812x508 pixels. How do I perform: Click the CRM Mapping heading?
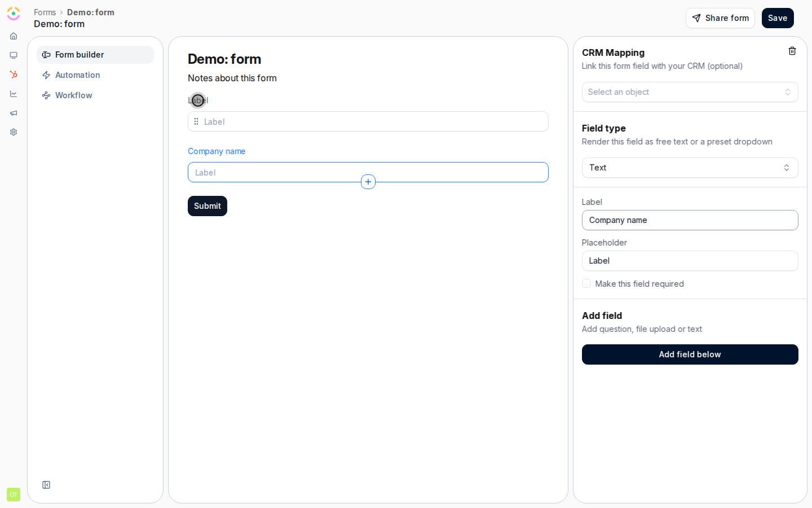613,52
